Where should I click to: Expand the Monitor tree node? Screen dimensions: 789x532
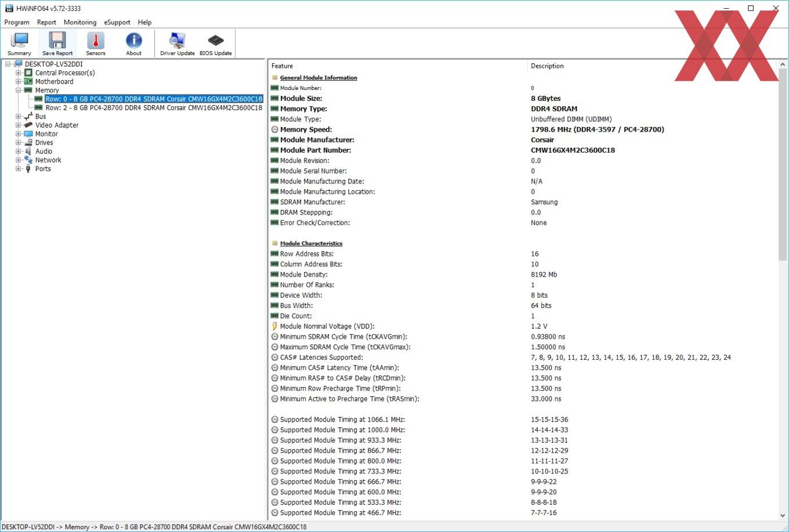pyautogui.click(x=19, y=133)
